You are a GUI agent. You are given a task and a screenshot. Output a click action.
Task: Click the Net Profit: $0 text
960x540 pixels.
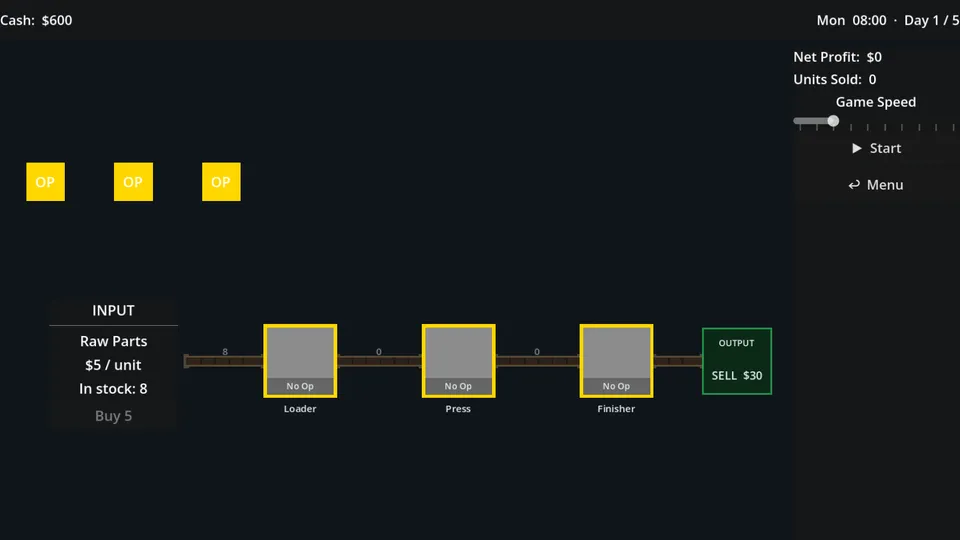(838, 57)
